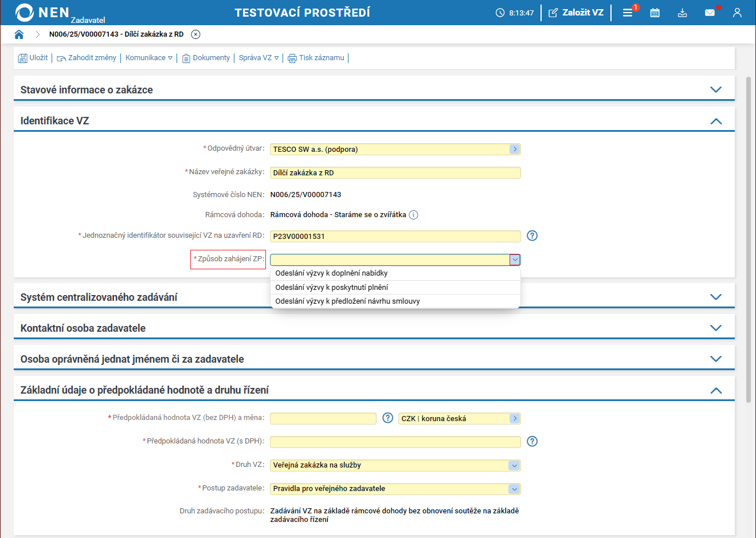
Task: Collapse the Identifikace VZ section
Action: 715,121
